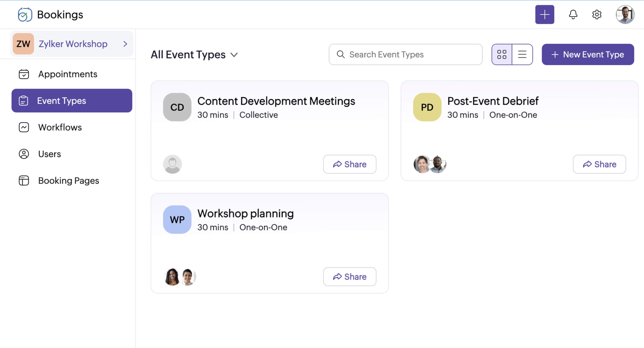Image resolution: width=644 pixels, height=348 pixels.
Task: Click the CD event icon badge
Action: [177, 107]
